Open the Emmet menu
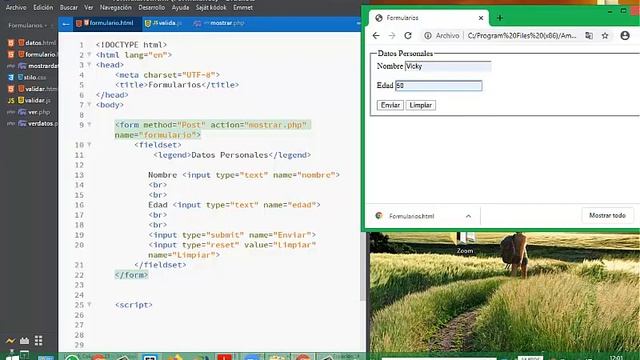The image size is (640, 360). point(242,7)
